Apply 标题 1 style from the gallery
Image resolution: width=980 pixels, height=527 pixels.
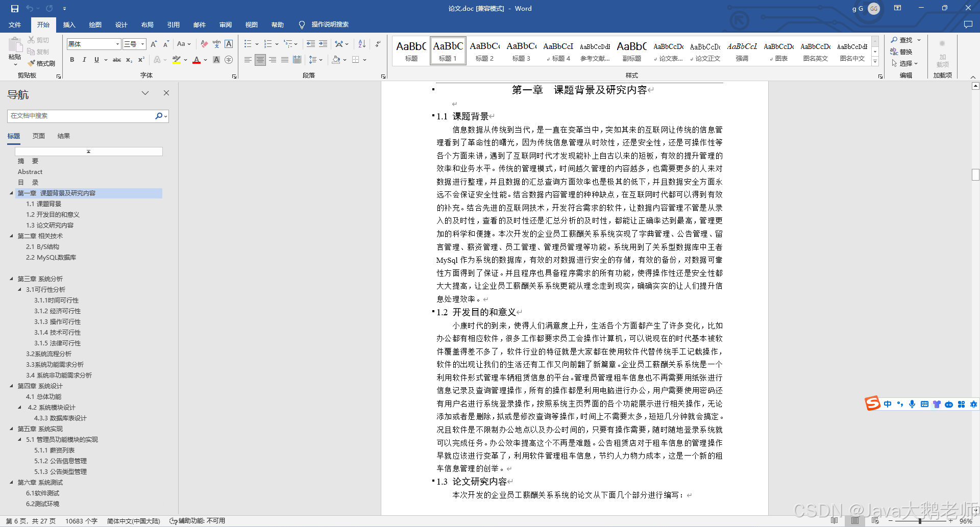(x=448, y=51)
